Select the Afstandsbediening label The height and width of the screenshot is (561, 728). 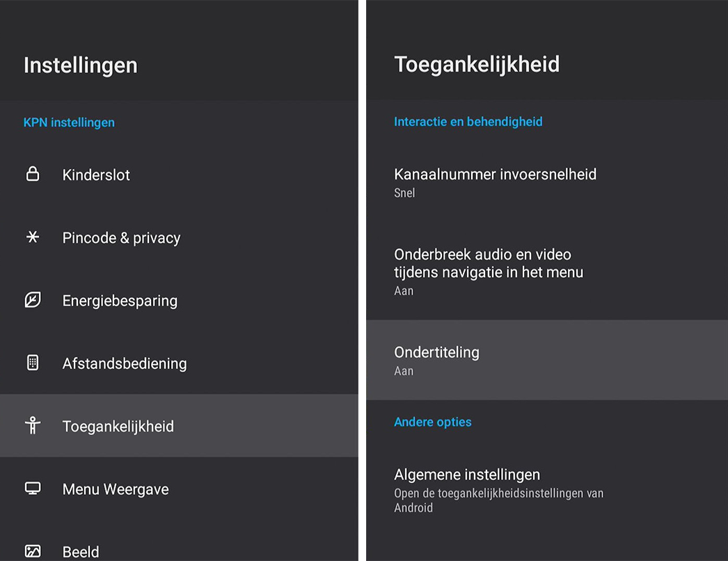(x=125, y=363)
